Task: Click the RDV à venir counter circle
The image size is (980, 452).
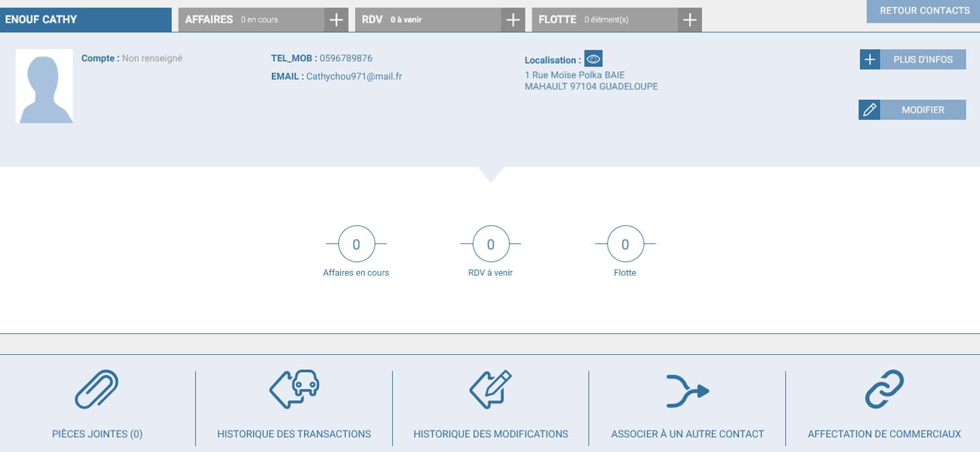Action: (491, 244)
